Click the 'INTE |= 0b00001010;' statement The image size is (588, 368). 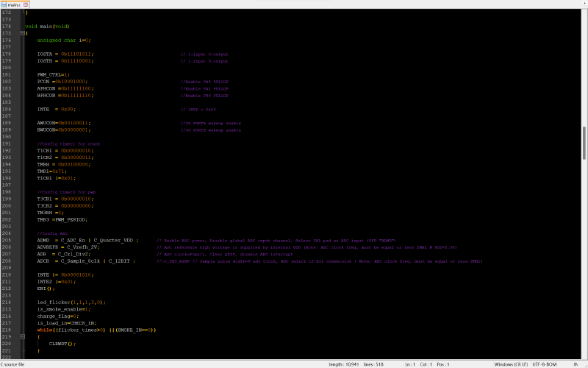(x=65, y=275)
